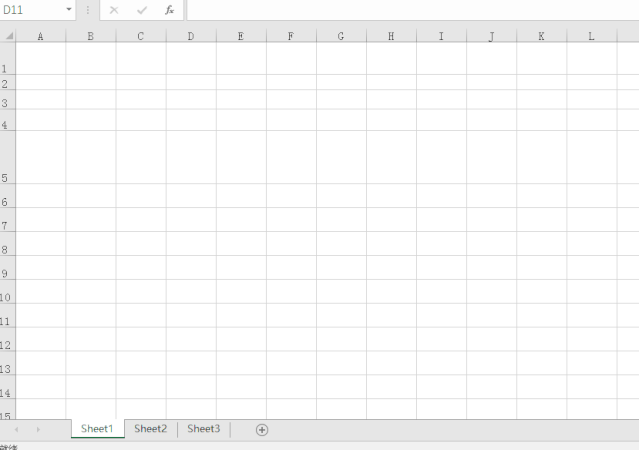
Task: Click the Enter checkmark icon in formula bar
Action: pos(142,10)
